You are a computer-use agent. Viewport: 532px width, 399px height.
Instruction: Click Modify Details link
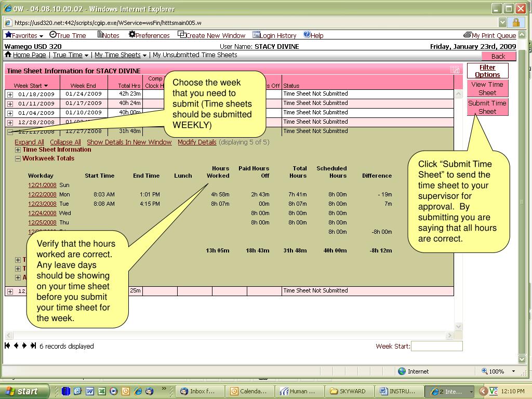point(197,142)
